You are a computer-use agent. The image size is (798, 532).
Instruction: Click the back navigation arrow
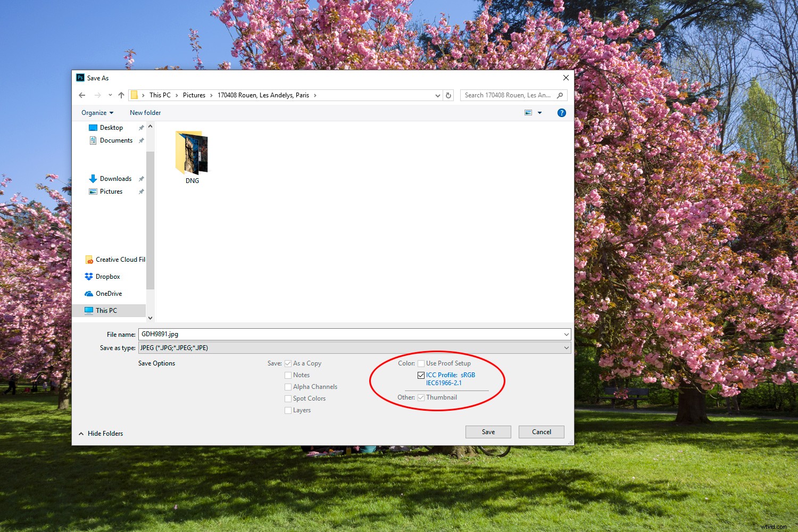coord(82,95)
